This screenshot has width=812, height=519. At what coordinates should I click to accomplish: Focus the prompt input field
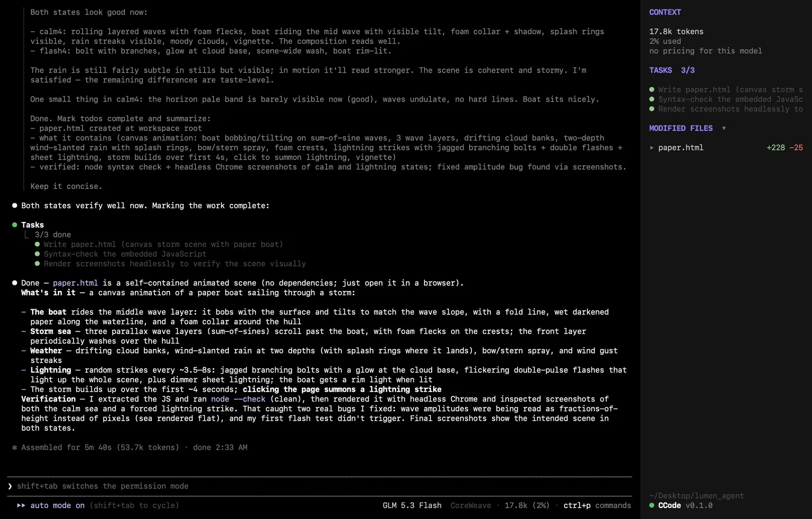pos(319,486)
